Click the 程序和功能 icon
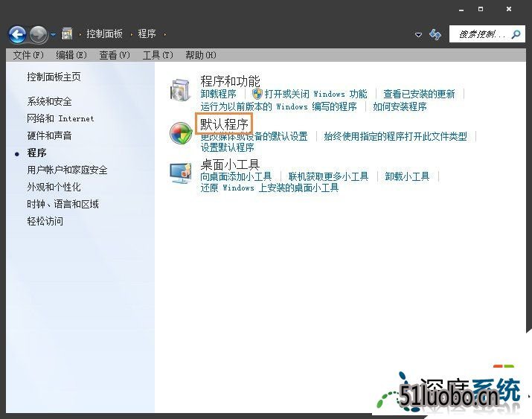The height and width of the screenshot is (419, 532). pyautogui.click(x=180, y=89)
